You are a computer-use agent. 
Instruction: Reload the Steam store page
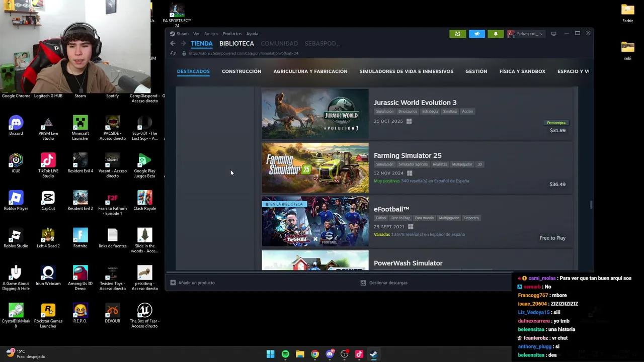tap(173, 53)
